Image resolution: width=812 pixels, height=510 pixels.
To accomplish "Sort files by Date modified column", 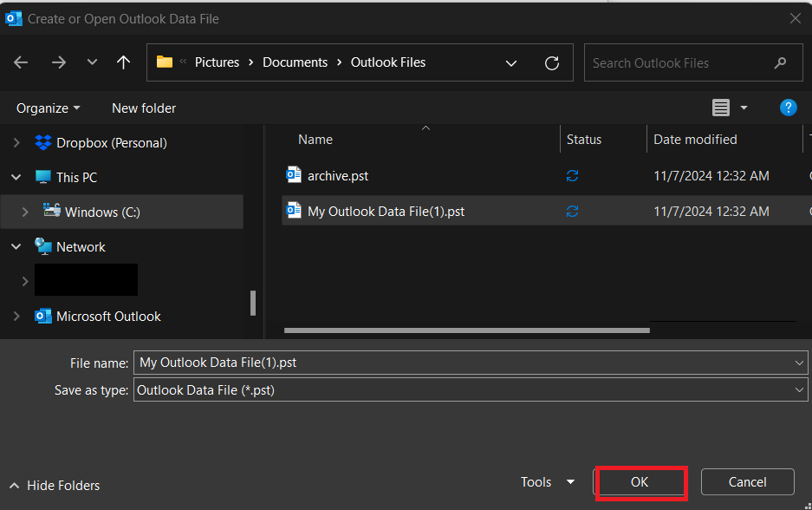I will (696, 140).
